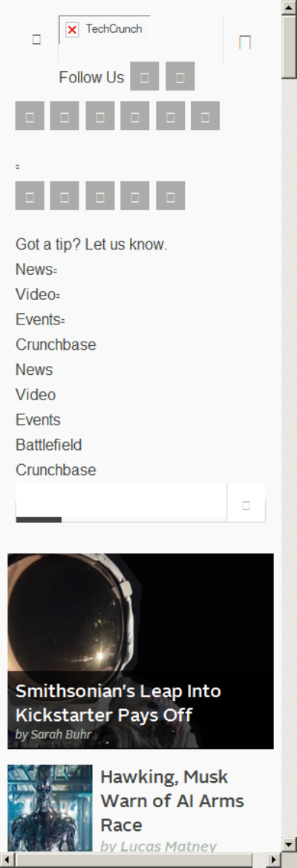Click the first icon in the six-icon row
The image size is (297, 868).
click(30, 116)
